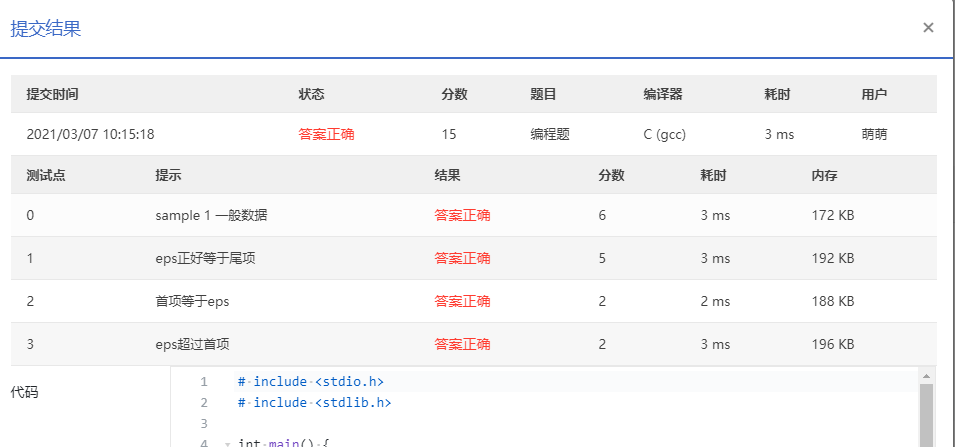Click the 2 ms time for 首项等于eps
The image size is (955, 447).
point(715,301)
